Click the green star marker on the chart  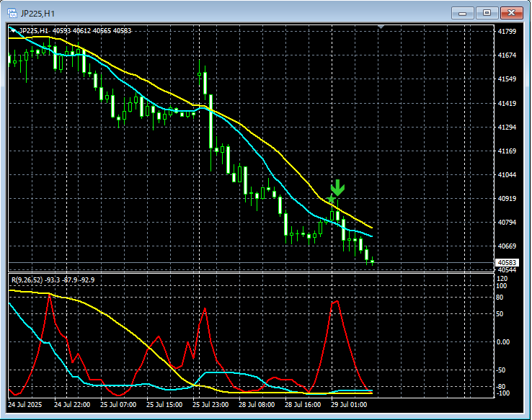[x=332, y=199]
